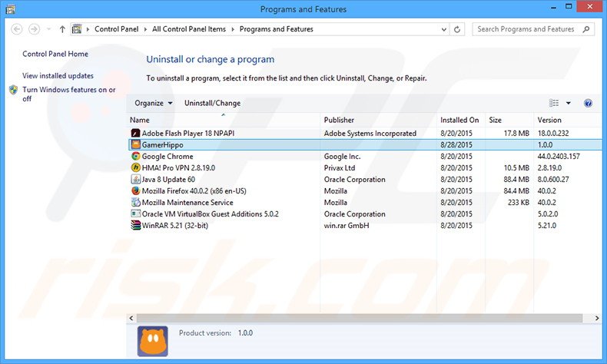This screenshot has width=607, height=364.
Task: Select Java 8 Update 60 entry
Action: click(x=365, y=180)
